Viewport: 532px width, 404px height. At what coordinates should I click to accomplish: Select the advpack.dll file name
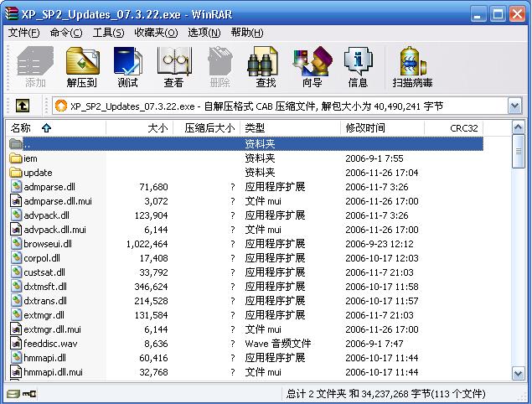(46, 215)
